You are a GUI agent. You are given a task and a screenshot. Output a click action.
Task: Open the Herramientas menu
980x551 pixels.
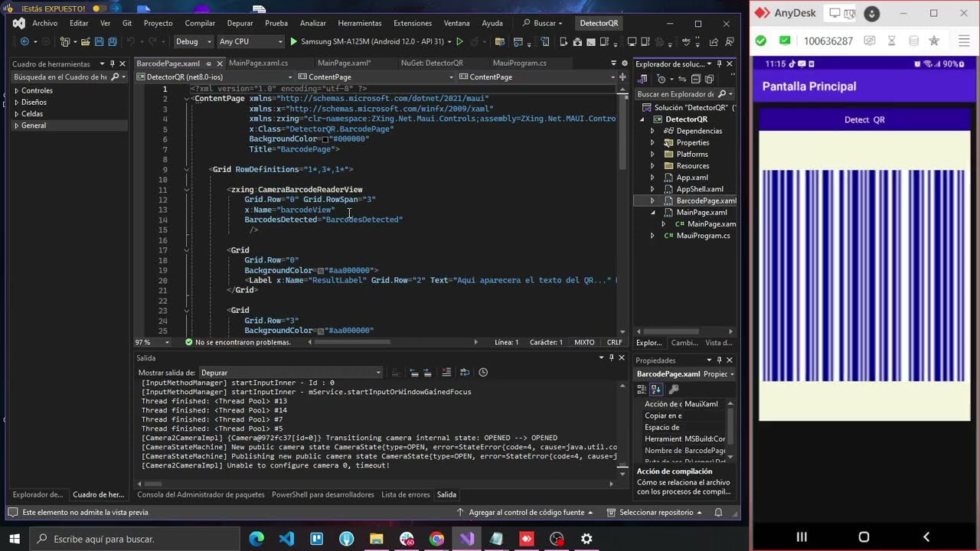[360, 23]
